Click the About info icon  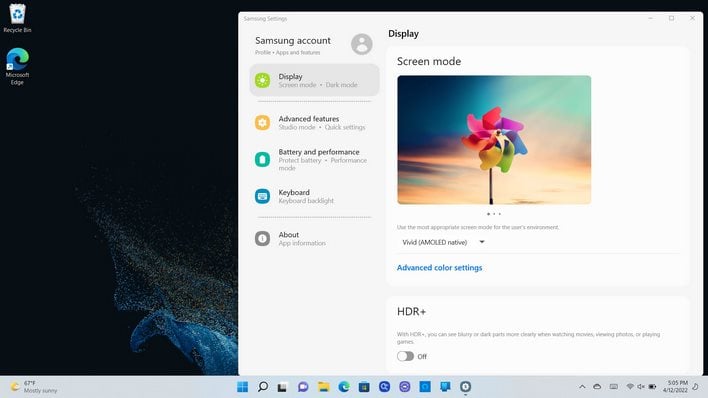tap(262, 239)
